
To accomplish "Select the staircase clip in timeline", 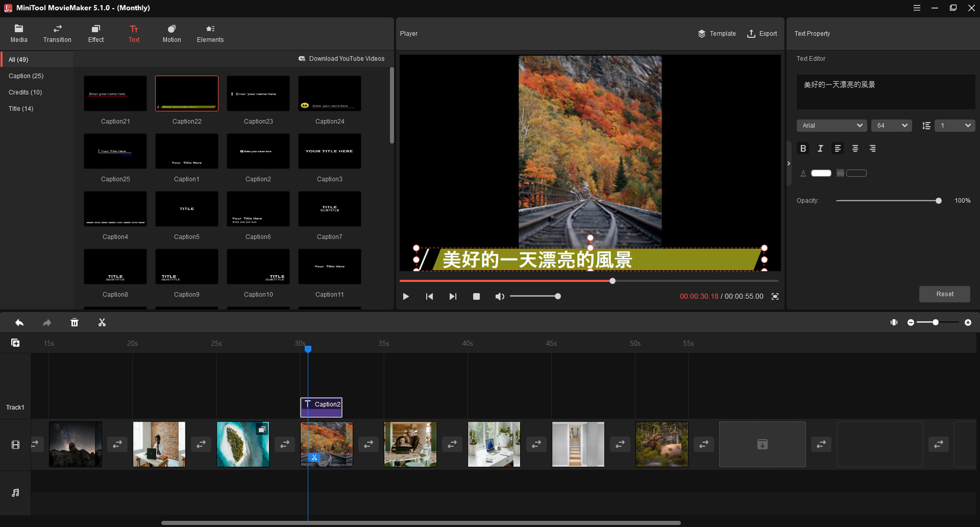I will (578, 444).
